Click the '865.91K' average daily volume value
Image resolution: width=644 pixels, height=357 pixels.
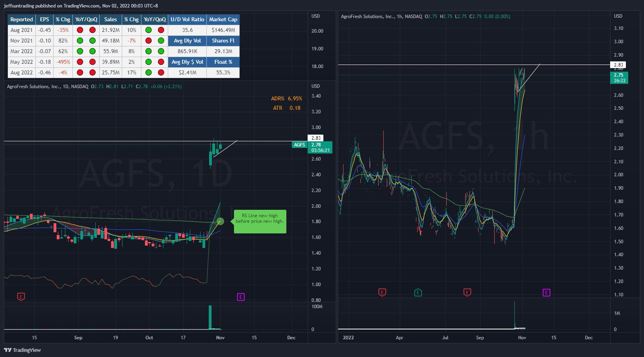coord(187,51)
